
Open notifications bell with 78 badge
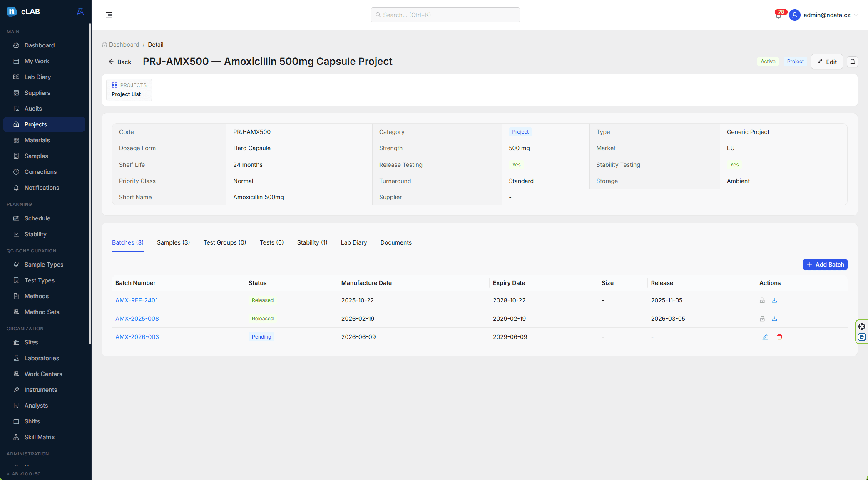click(x=778, y=15)
